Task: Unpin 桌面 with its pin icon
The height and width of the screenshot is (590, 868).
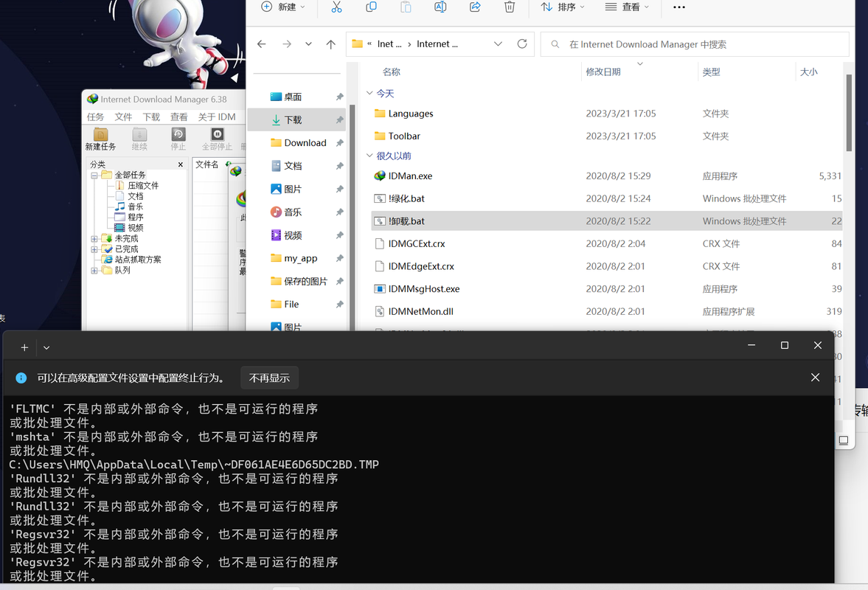Action: pyautogui.click(x=339, y=97)
